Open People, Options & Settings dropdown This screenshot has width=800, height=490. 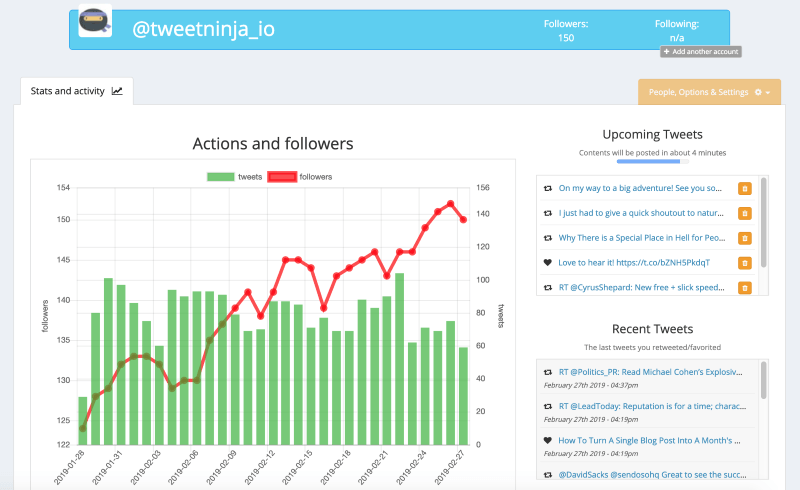(x=709, y=92)
